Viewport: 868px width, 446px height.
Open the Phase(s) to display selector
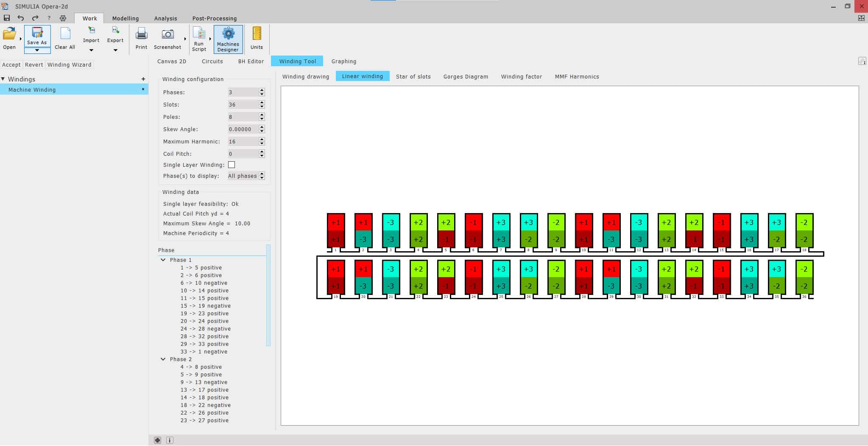246,176
